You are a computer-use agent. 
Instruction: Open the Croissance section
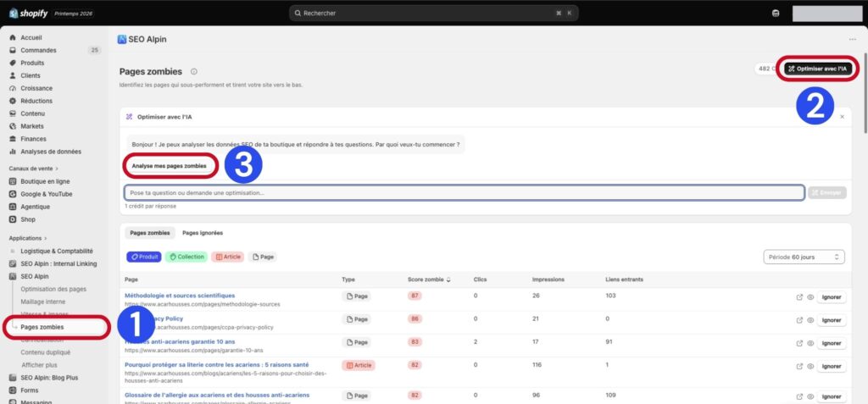(36, 89)
